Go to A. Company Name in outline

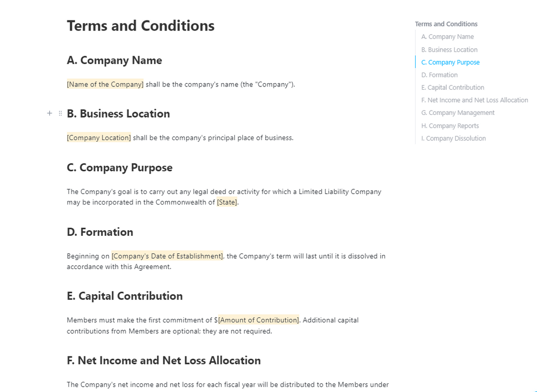coord(447,37)
